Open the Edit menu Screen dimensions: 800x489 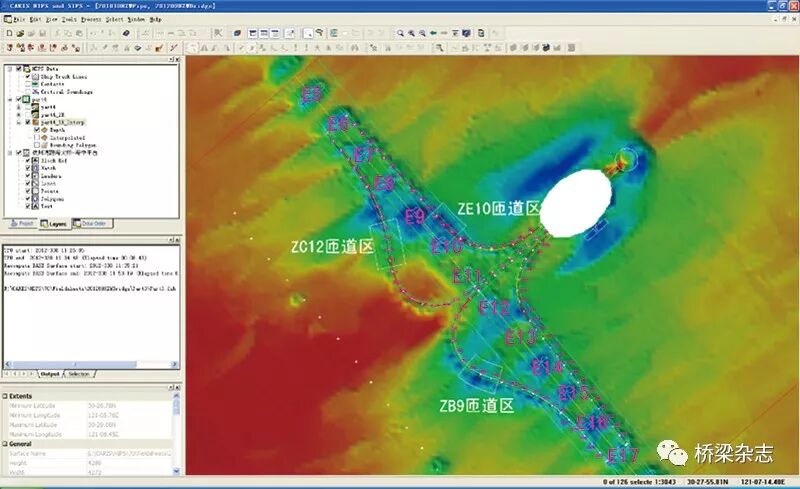point(35,19)
